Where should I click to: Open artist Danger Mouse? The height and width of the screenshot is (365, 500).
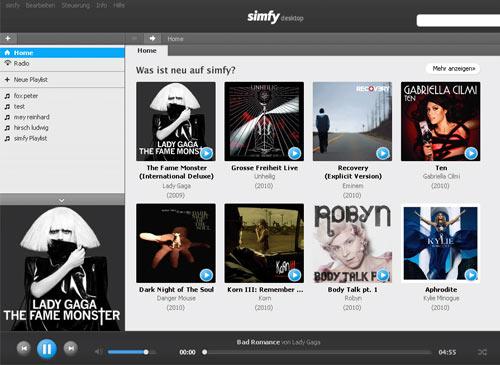[x=176, y=298]
